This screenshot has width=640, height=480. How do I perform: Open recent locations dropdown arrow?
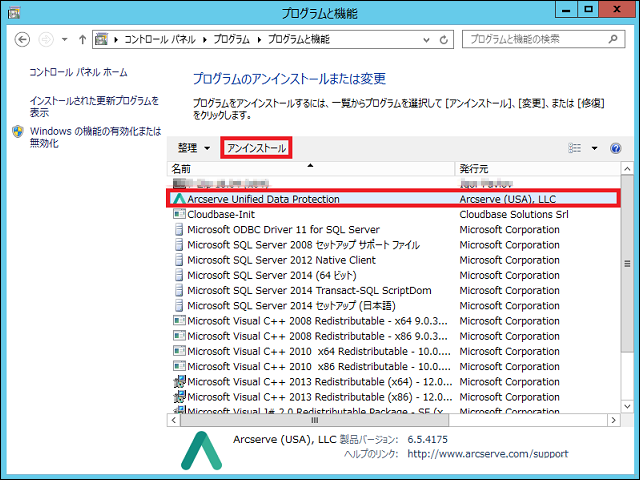tap(64, 40)
